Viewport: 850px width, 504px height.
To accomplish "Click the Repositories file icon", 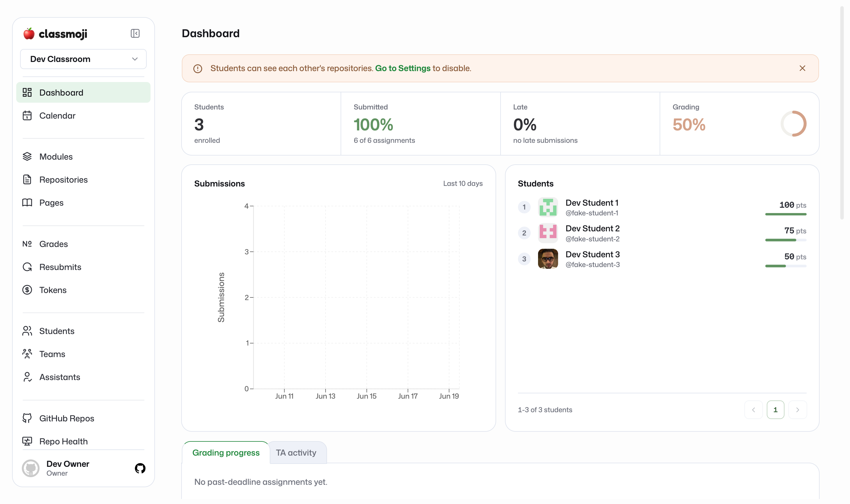I will point(27,180).
